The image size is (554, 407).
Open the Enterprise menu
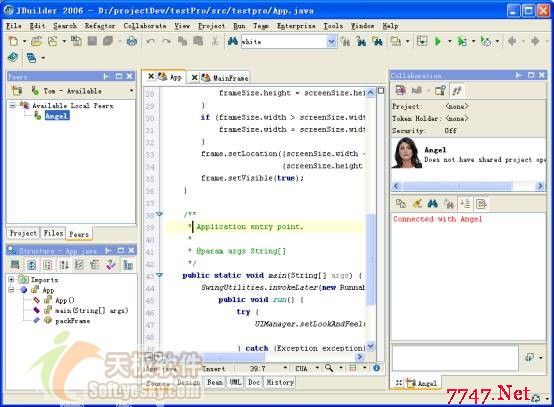(x=296, y=26)
